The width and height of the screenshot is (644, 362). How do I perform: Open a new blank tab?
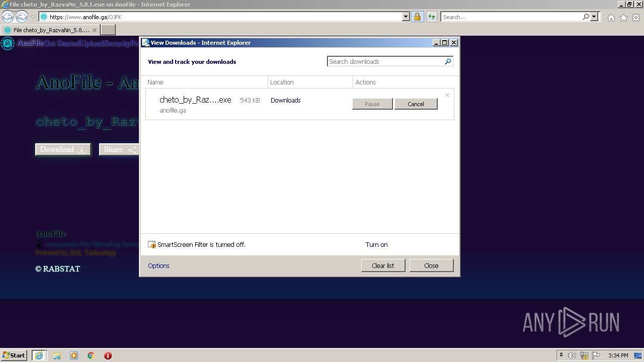108,30
